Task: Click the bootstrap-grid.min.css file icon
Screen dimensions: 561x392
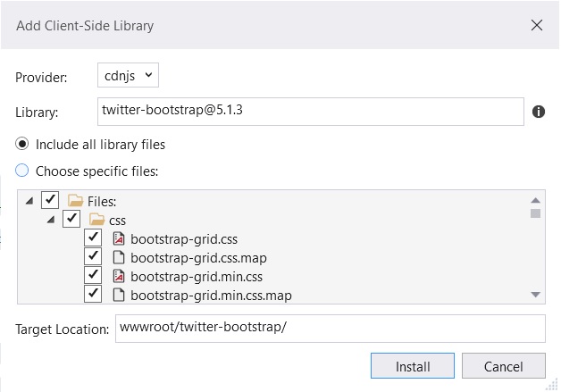Action: pyautogui.click(x=119, y=276)
